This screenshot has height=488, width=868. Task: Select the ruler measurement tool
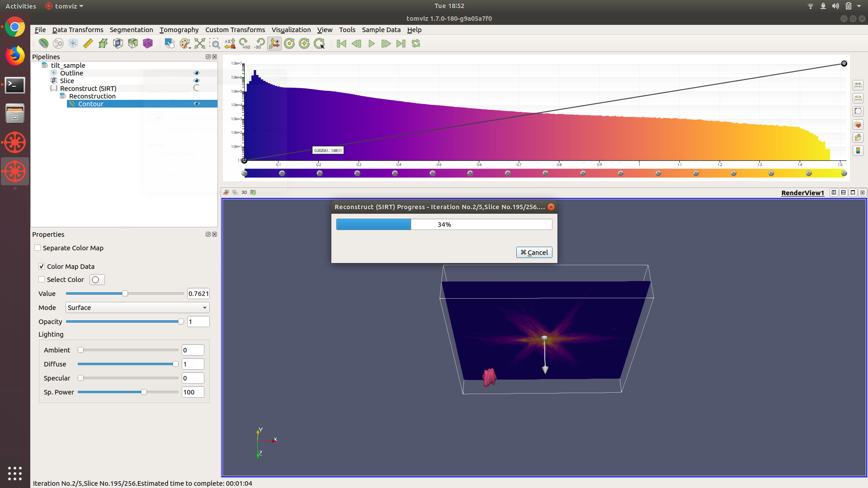88,43
